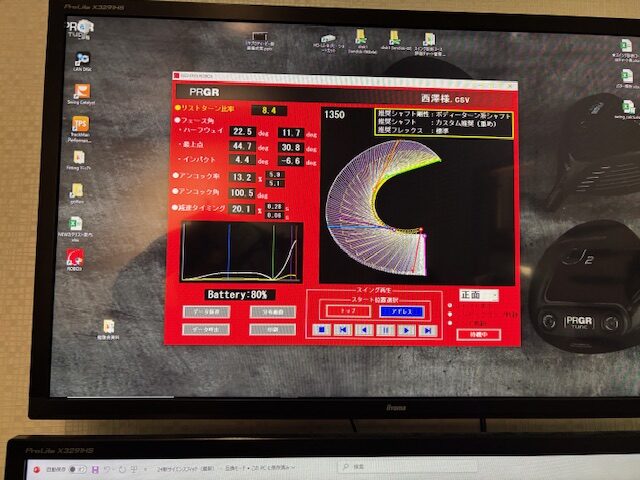Open the PRGR Tune icon on desktop
Image resolution: width=640 pixels, height=480 pixels.
click(80, 29)
